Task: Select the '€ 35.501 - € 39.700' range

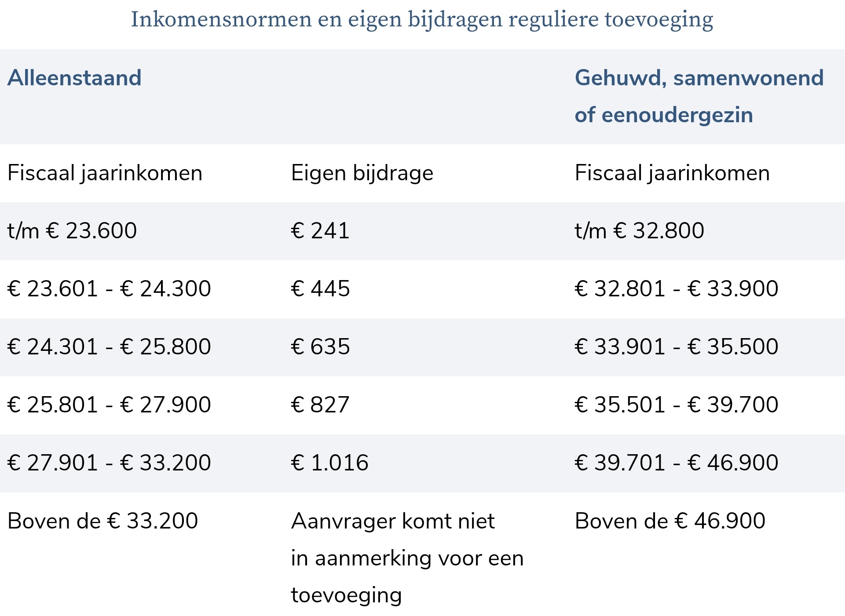Action: pos(676,405)
